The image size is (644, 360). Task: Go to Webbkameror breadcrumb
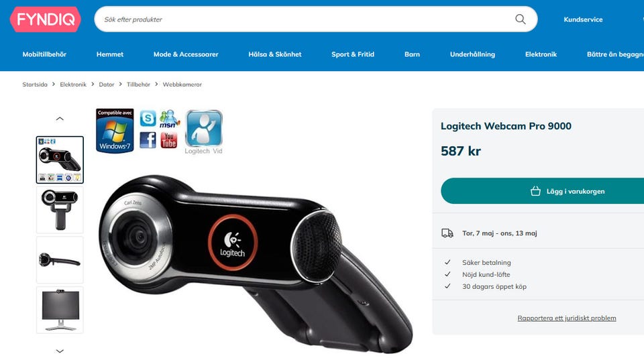click(x=182, y=84)
